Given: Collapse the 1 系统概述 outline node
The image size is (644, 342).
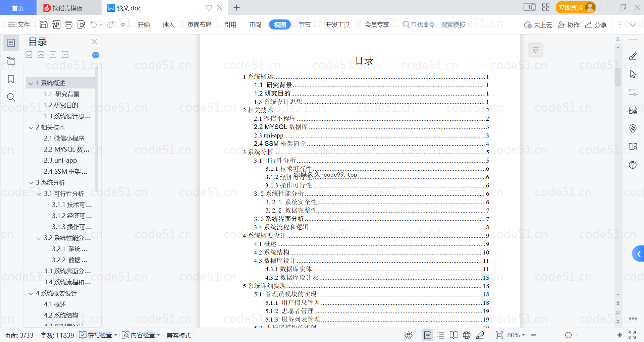Looking at the screenshot, I should pyautogui.click(x=31, y=83).
